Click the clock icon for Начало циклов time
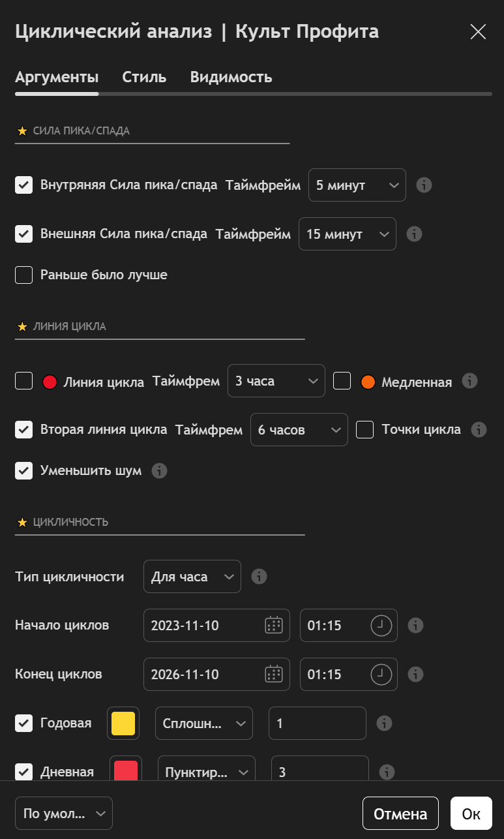This screenshot has width=504, height=839. click(381, 625)
